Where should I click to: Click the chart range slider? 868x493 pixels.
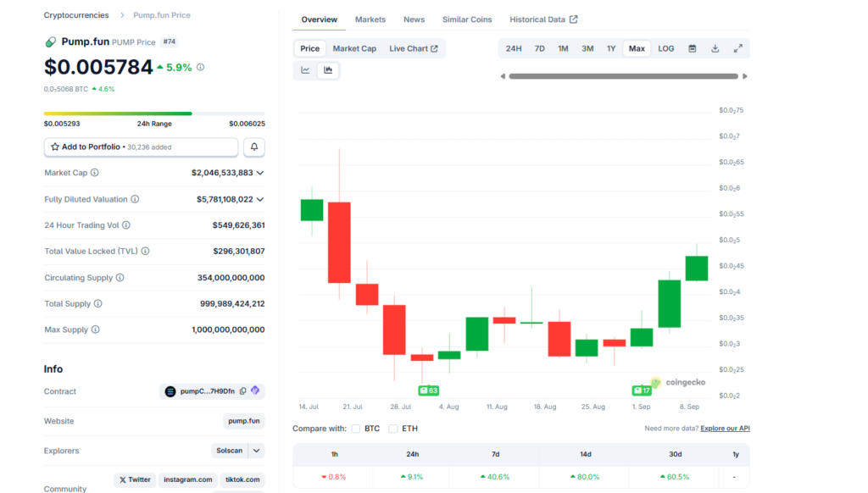(x=625, y=75)
